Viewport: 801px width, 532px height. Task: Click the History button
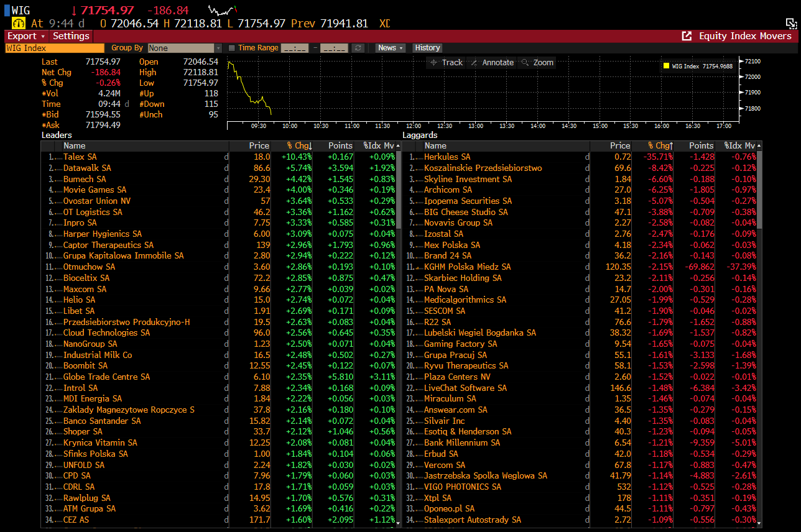point(427,48)
